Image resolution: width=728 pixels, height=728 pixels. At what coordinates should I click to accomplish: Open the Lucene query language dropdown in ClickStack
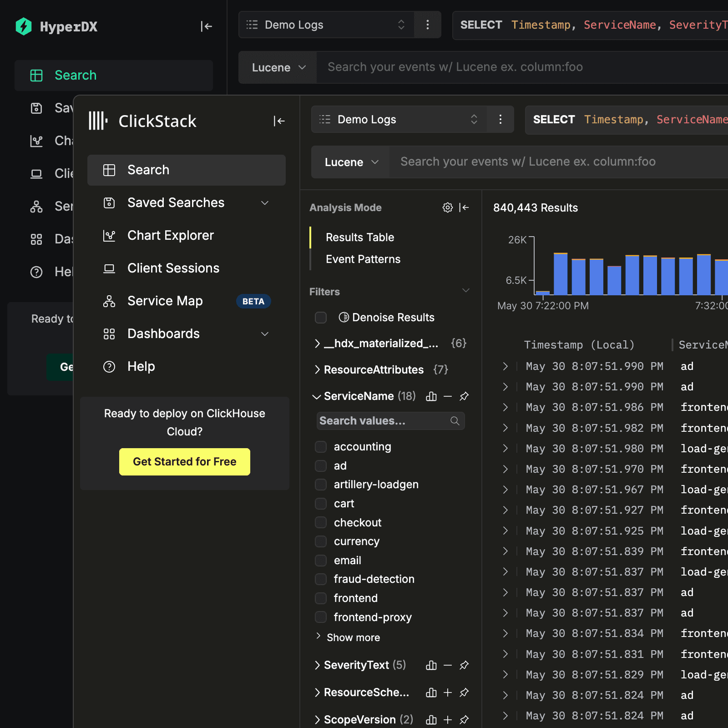click(350, 162)
